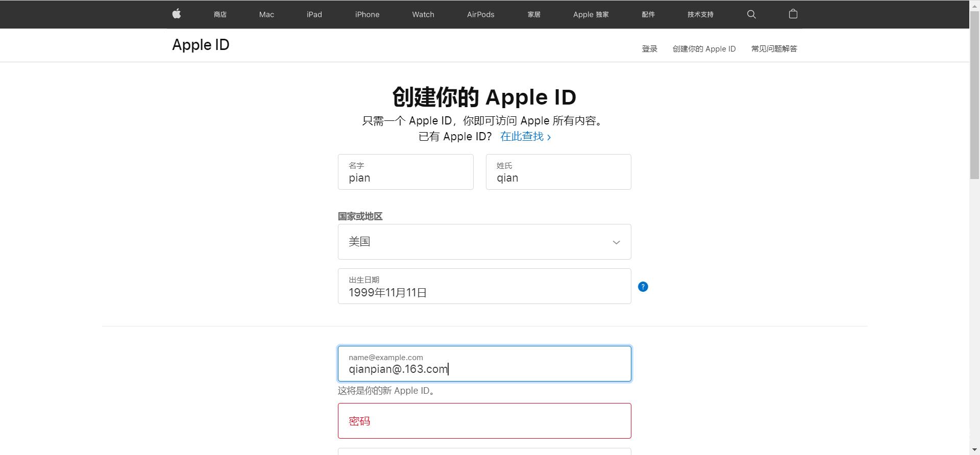Click the country dropdown chevron arrow

(616, 242)
